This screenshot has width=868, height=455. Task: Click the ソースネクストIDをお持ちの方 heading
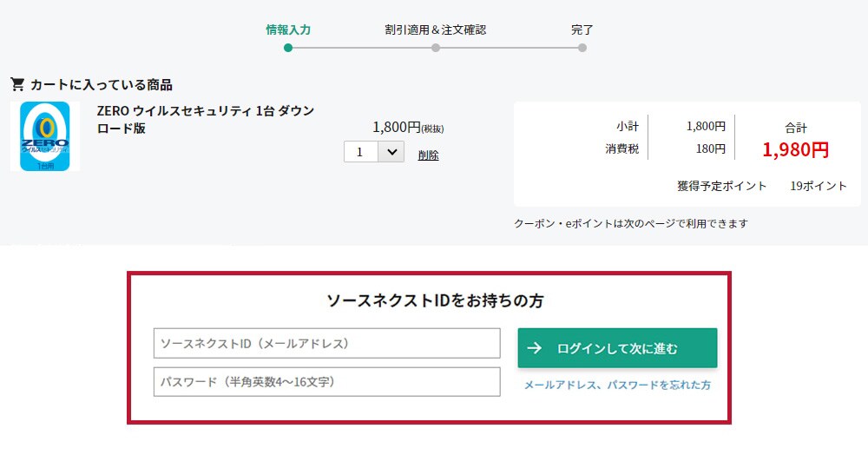435,300
